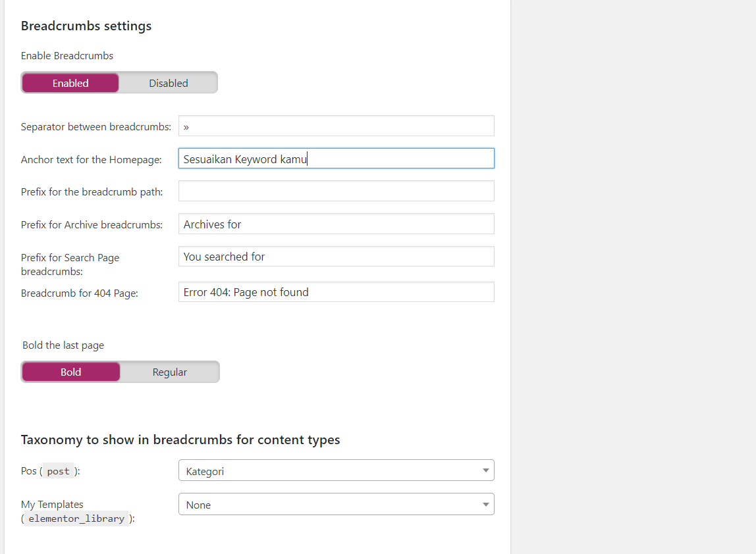Click the Taxonomy to show in breadcrumbs heading

click(x=180, y=440)
